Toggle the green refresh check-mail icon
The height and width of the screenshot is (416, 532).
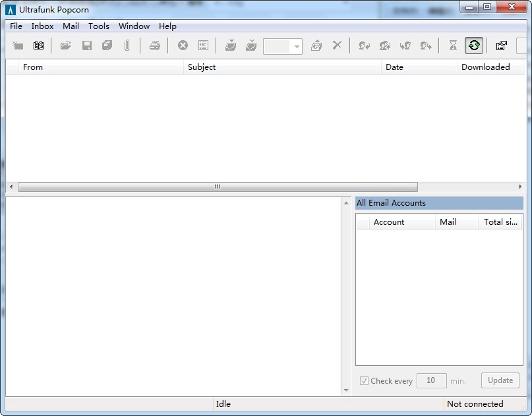point(474,45)
